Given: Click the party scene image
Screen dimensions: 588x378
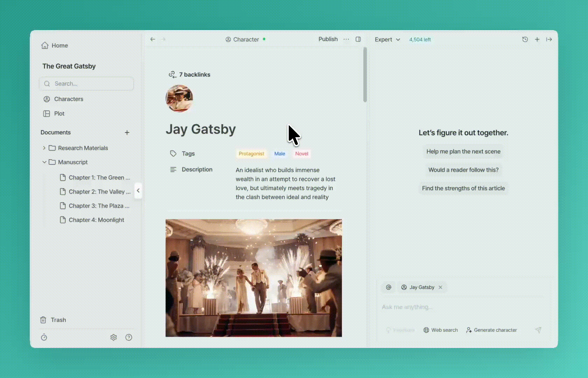Looking at the screenshot, I should click(x=254, y=278).
